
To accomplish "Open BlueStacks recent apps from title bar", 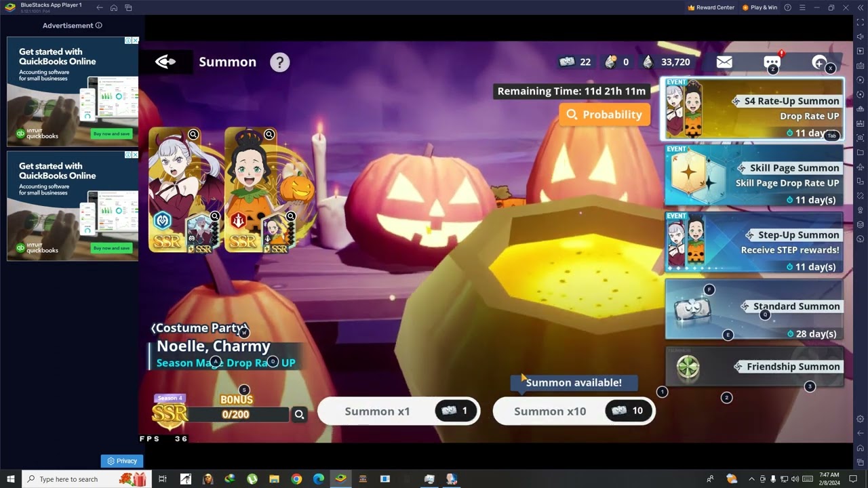I will point(128,7).
